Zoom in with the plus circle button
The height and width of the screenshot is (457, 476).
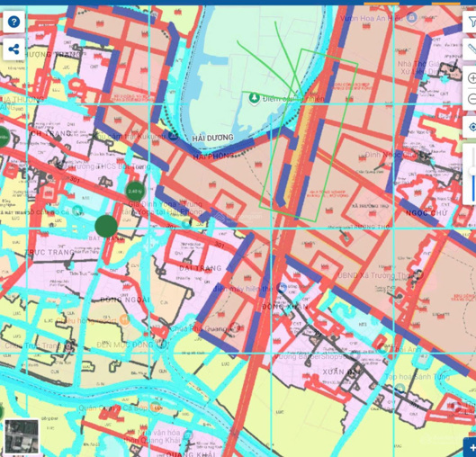tap(472, 78)
